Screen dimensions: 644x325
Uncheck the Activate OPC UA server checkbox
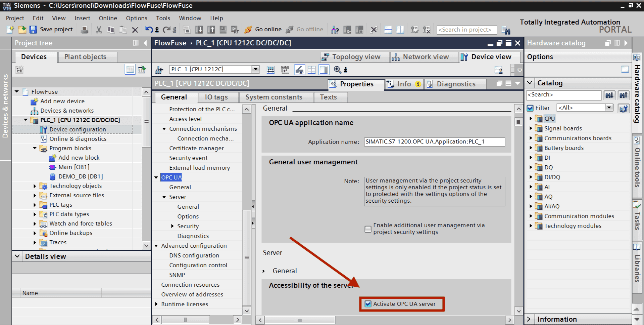(367, 304)
